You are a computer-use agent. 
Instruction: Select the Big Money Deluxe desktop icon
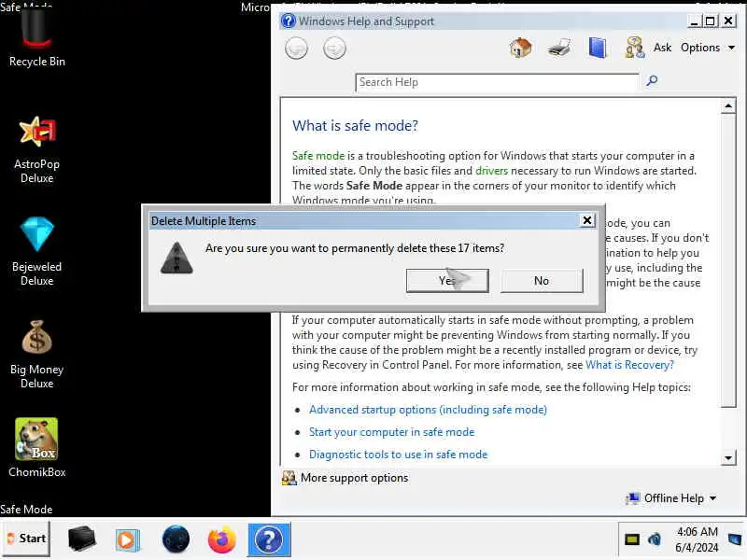37,355
